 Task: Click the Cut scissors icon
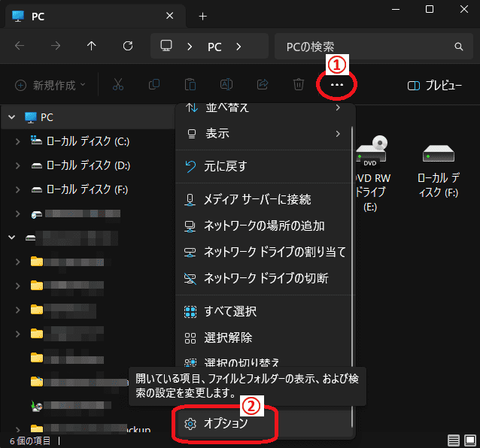[117, 85]
